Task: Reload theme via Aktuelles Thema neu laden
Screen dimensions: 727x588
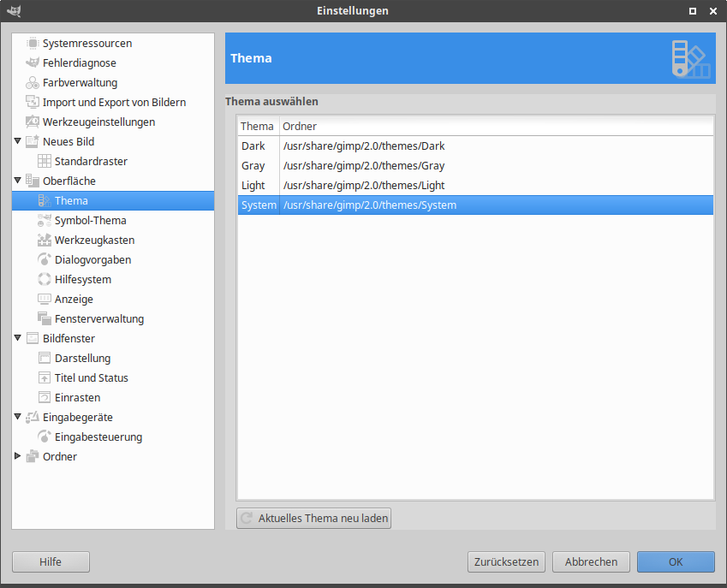Action: 314,518
